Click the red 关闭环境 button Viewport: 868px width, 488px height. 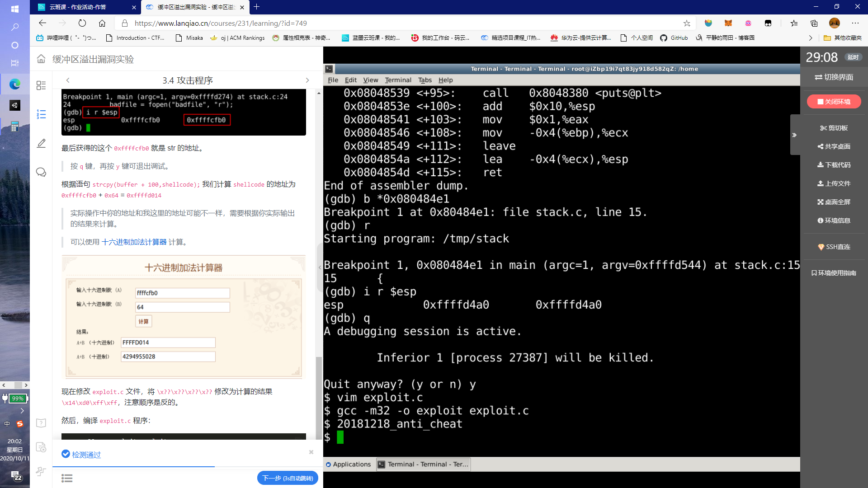click(x=834, y=102)
